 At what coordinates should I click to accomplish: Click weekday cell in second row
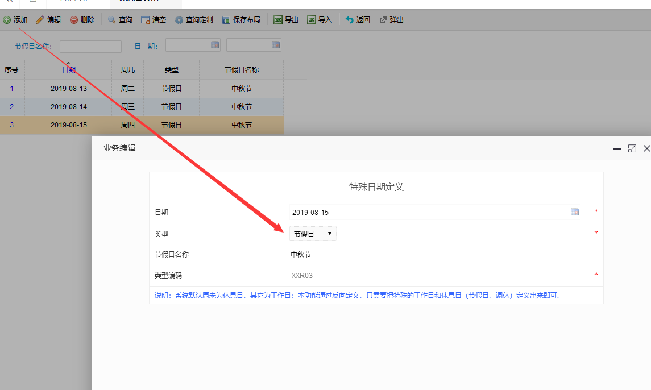pyautogui.click(x=128, y=107)
